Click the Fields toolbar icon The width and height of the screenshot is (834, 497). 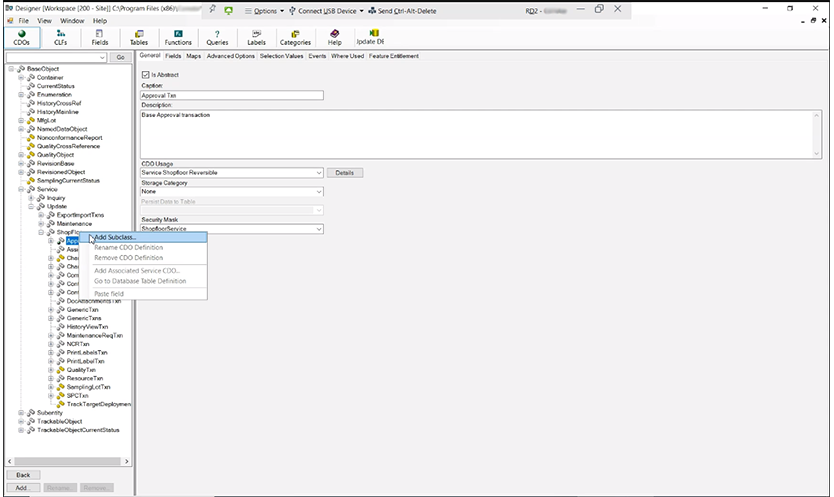pos(100,37)
